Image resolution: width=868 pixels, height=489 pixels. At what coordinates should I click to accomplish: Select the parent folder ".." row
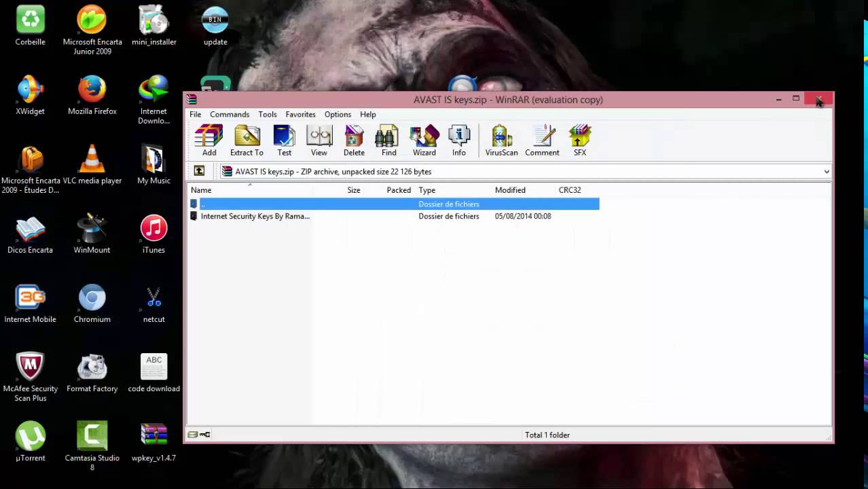coord(394,204)
